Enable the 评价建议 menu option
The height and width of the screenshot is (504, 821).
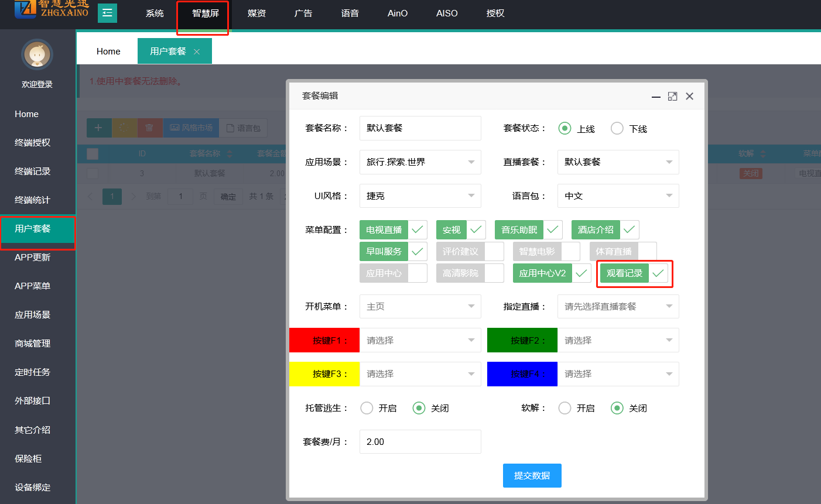(470, 252)
